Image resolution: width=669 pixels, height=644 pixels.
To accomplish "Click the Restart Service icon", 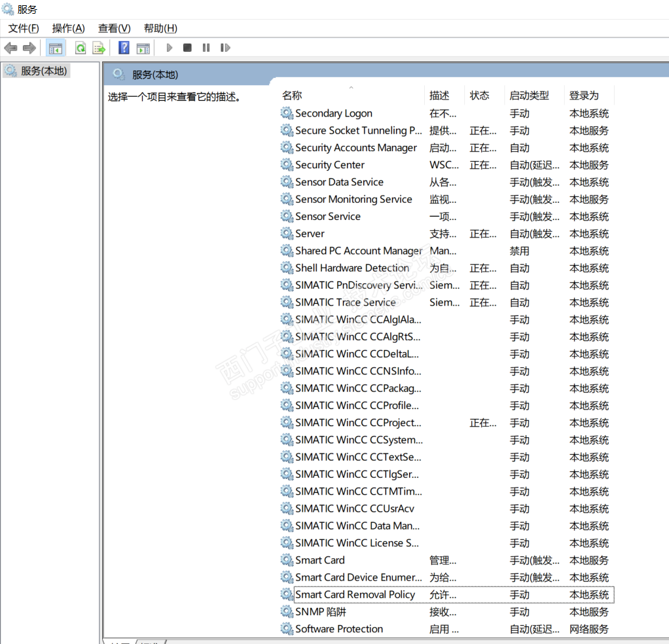I will pyautogui.click(x=225, y=48).
